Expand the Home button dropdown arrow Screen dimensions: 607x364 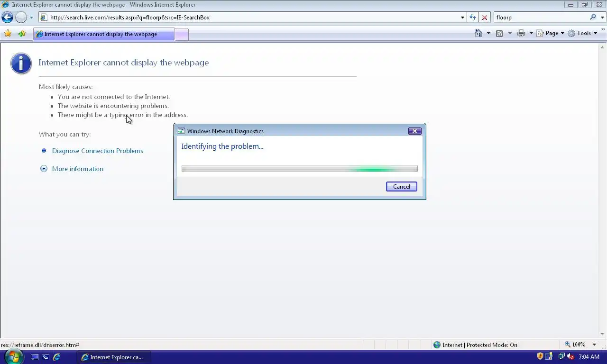pyautogui.click(x=488, y=33)
